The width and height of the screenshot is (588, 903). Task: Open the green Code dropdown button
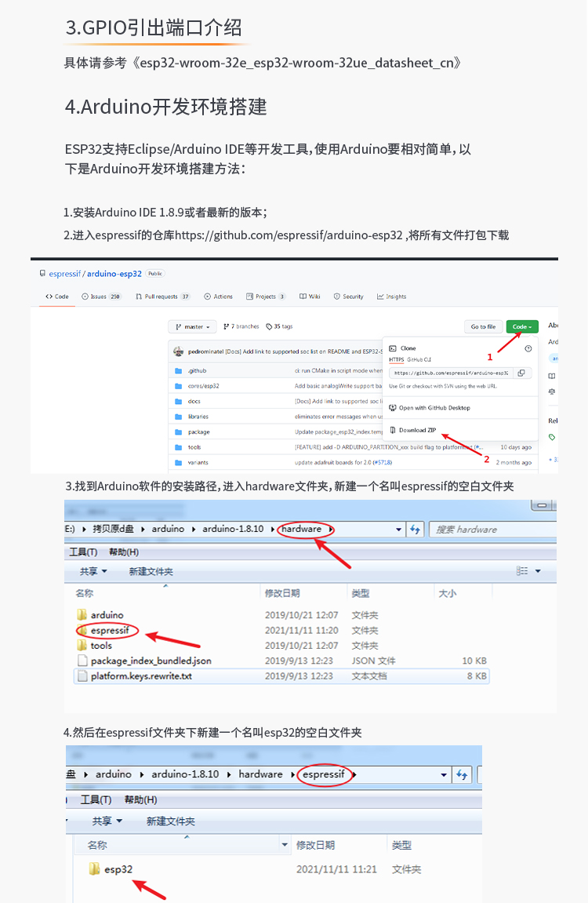(x=522, y=326)
